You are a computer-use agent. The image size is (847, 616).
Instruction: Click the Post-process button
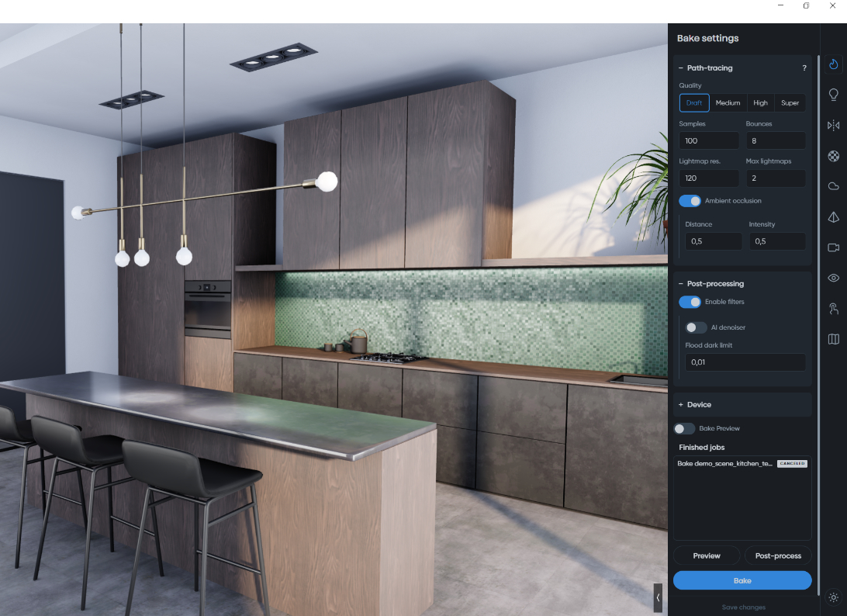click(778, 555)
